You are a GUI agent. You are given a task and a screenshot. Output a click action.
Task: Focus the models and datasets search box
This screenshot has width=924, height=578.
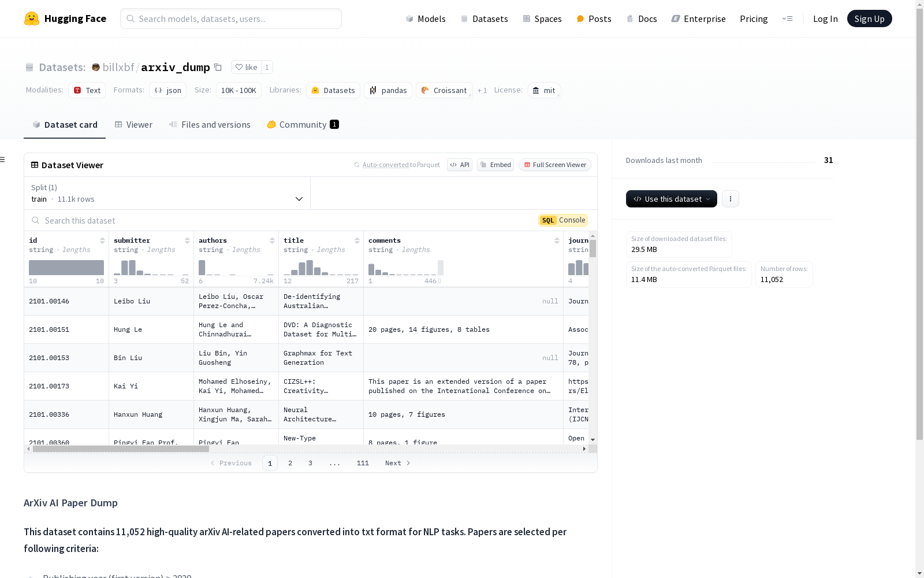(x=231, y=18)
